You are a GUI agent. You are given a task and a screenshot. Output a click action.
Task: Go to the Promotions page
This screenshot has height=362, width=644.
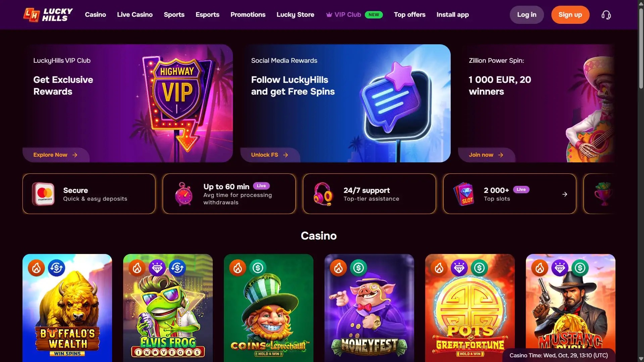click(248, 15)
